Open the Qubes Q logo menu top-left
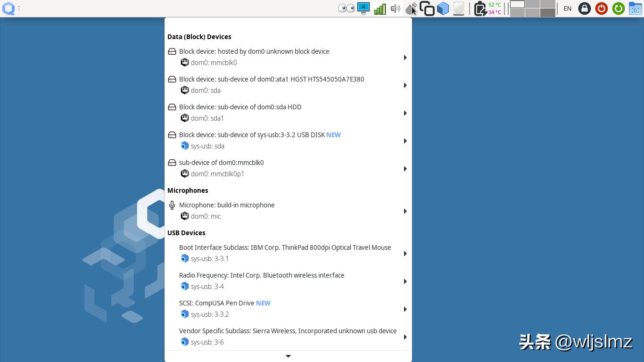The width and height of the screenshot is (644, 362). [x=8, y=8]
